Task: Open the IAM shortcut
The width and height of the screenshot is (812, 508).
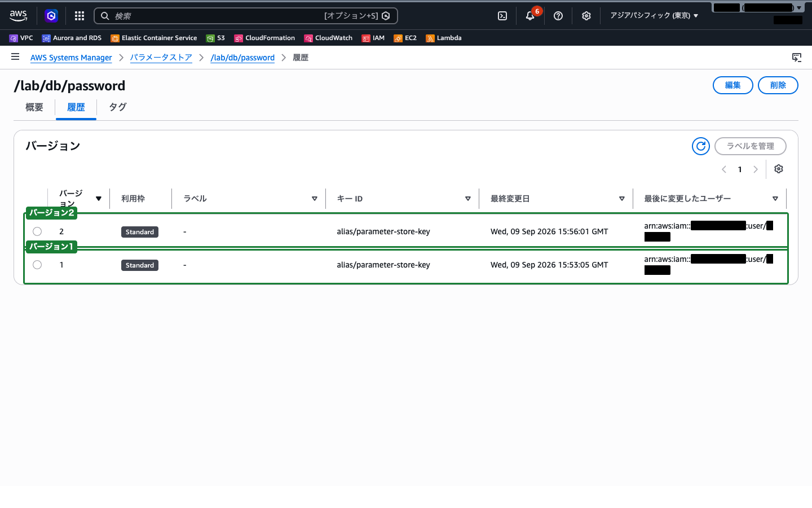Action: tap(373, 38)
